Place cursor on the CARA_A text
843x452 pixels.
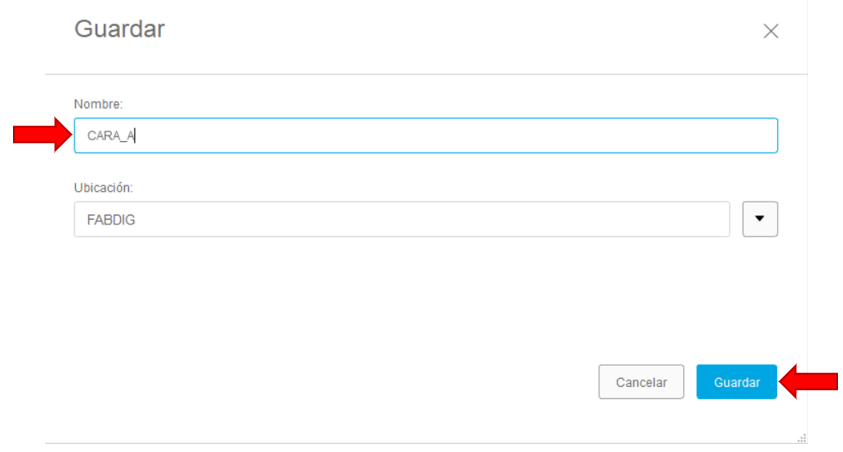(x=111, y=136)
